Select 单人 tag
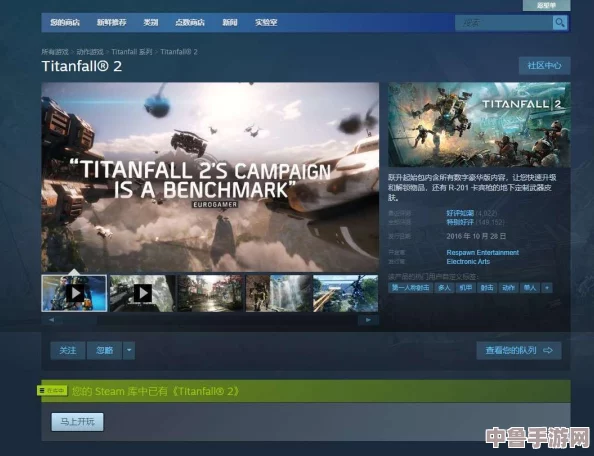594x456 pixels. [x=530, y=288]
